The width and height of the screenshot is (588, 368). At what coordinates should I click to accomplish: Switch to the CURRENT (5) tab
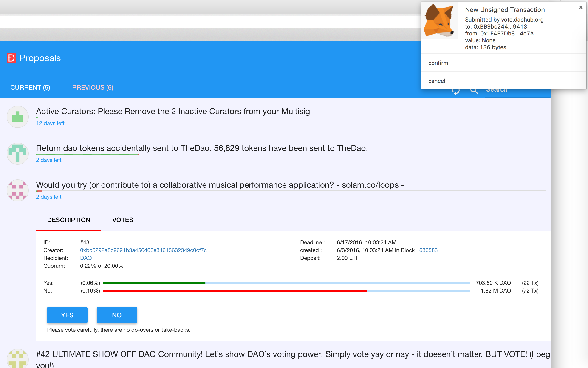pos(30,87)
